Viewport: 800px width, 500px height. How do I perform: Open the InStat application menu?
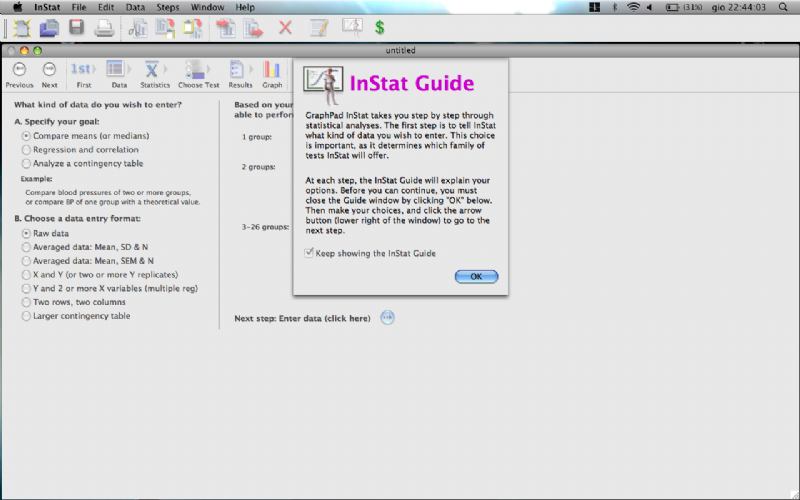pos(47,7)
